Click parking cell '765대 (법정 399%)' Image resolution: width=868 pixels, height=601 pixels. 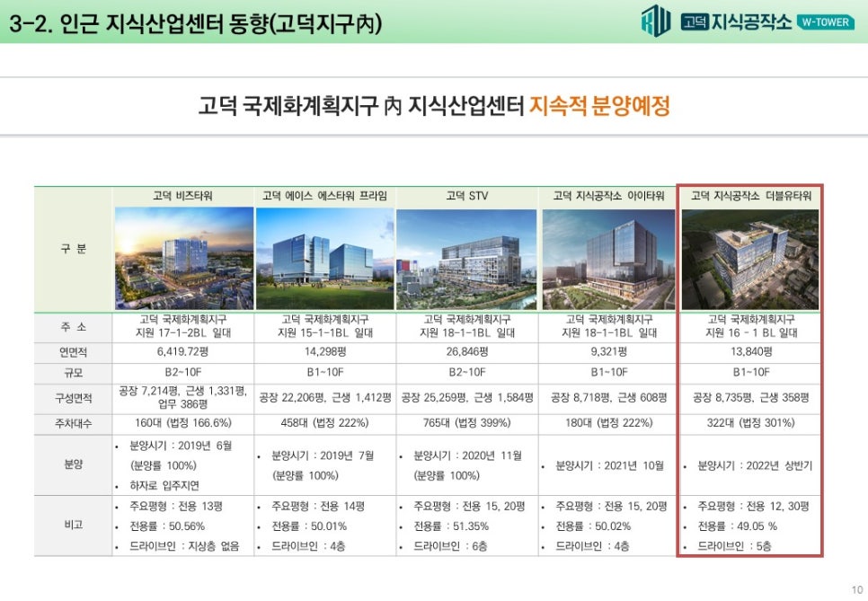click(467, 423)
